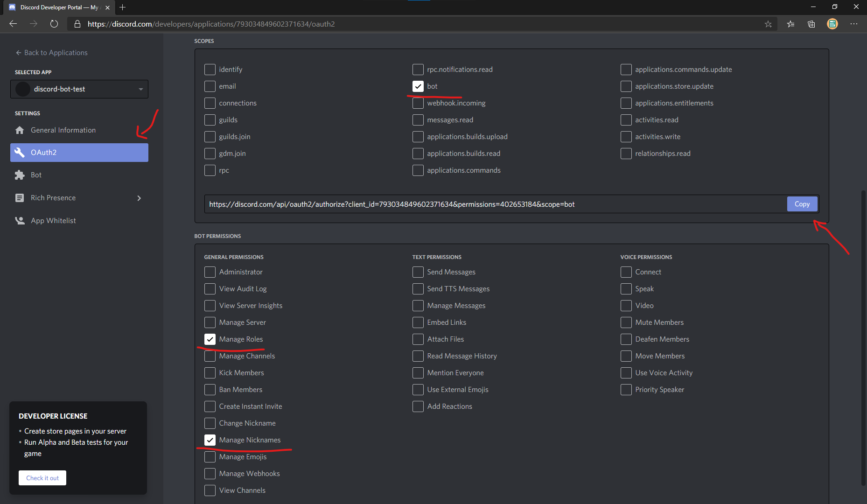Click the home icon beside General Information

coord(20,130)
